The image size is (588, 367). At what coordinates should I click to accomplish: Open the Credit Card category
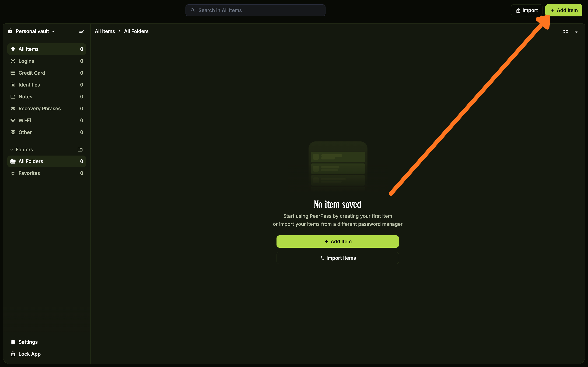tap(32, 73)
